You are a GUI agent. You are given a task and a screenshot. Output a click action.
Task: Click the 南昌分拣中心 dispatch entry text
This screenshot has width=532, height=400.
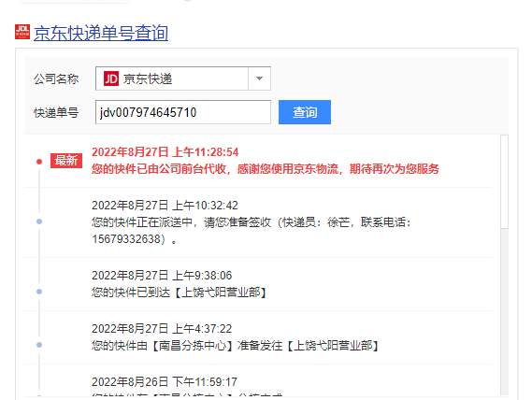click(x=235, y=346)
